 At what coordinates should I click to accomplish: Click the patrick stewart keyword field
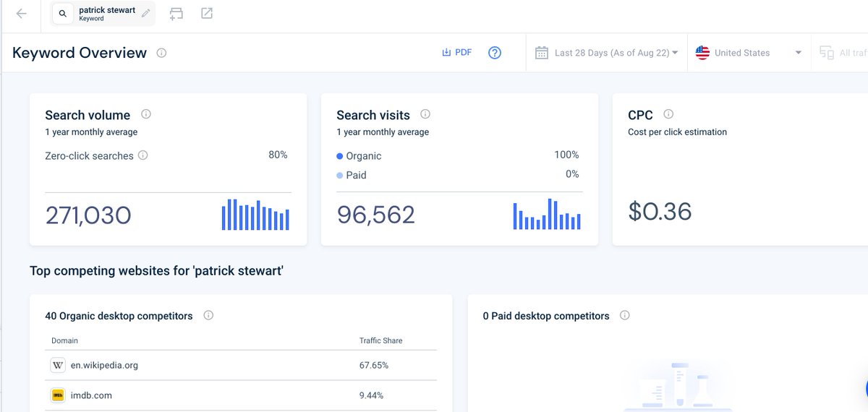coord(103,14)
